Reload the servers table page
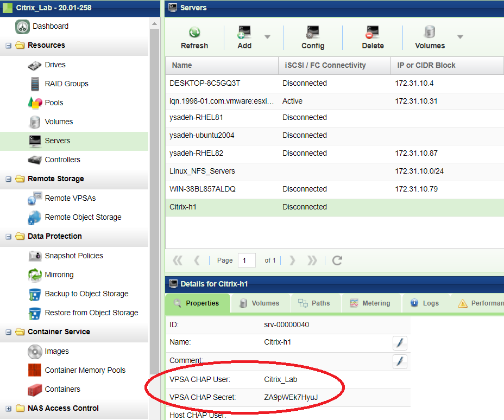Viewport: 504px width, 420px height. [337, 260]
